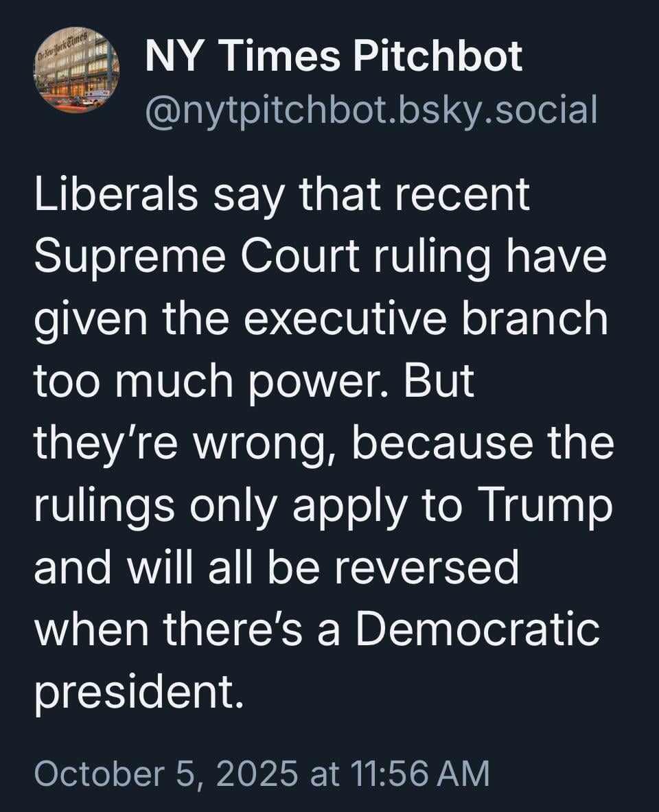
Task: Click the NY Times Pitchbot display name
Action: [x=334, y=55]
